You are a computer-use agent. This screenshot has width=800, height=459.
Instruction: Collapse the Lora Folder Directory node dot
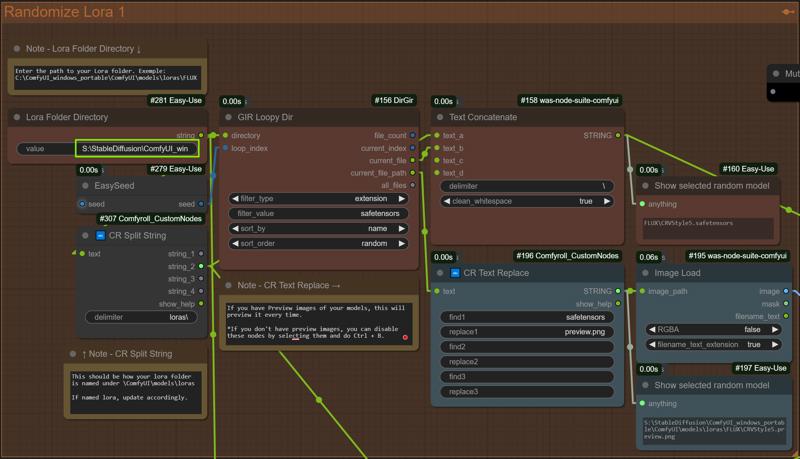(x=17, y=117)
